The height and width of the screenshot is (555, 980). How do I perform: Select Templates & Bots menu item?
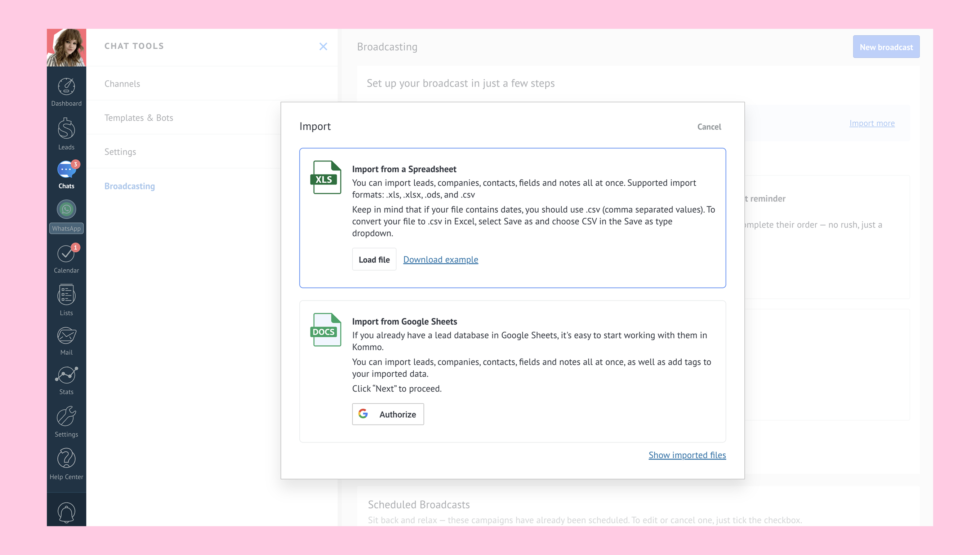coord(139,118)
